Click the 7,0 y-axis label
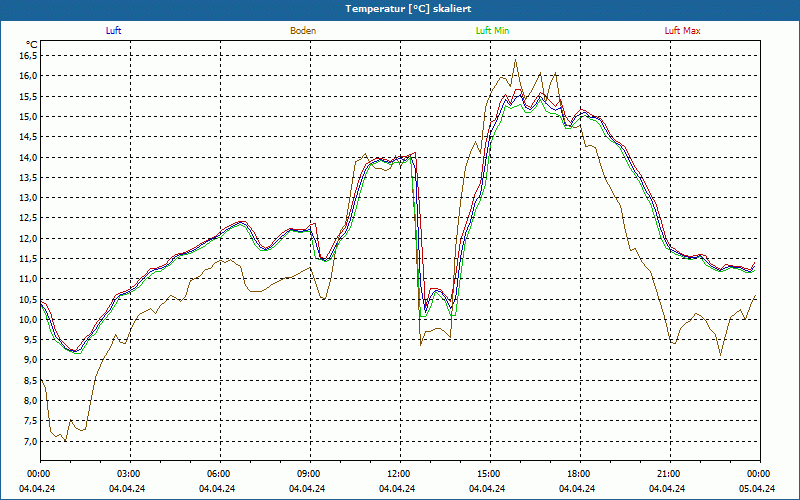The image size is (800, 500). (30, 441)
